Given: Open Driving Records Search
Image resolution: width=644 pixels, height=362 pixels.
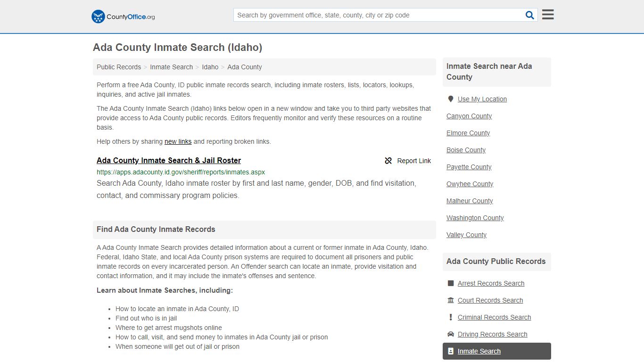Looking at the screenshot, I should pos(492,334).
